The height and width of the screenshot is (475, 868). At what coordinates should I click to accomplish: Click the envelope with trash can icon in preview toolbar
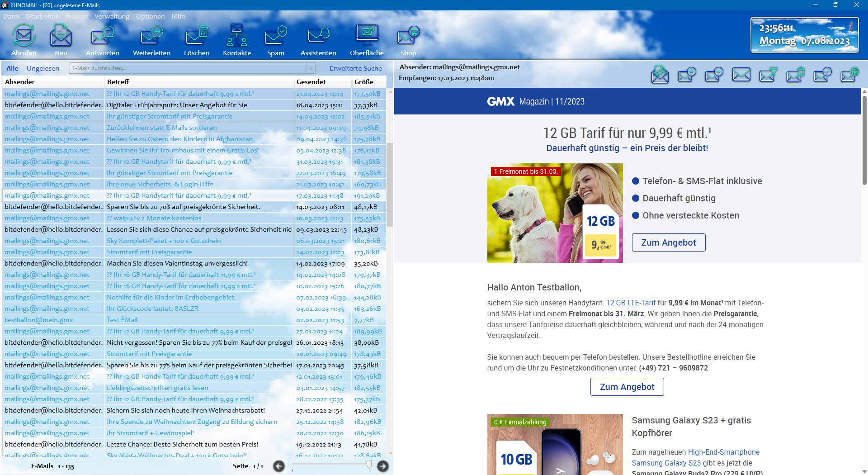pos(795,74)
